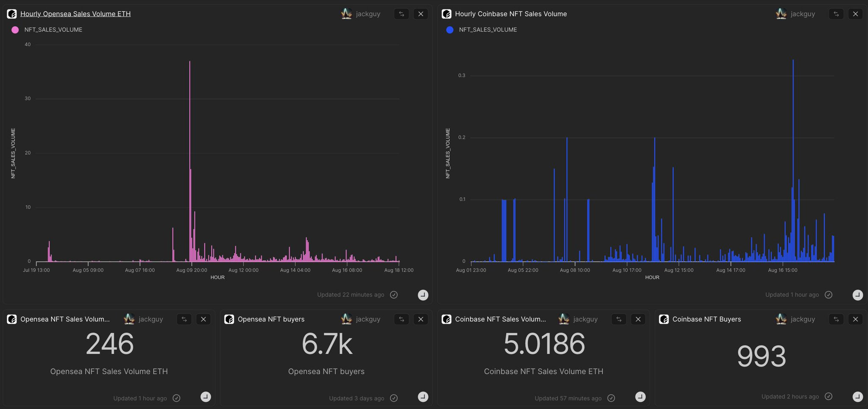
Task: Click the logo icon on the Coinbase NFT Buyers card
Action: point(664,319)
